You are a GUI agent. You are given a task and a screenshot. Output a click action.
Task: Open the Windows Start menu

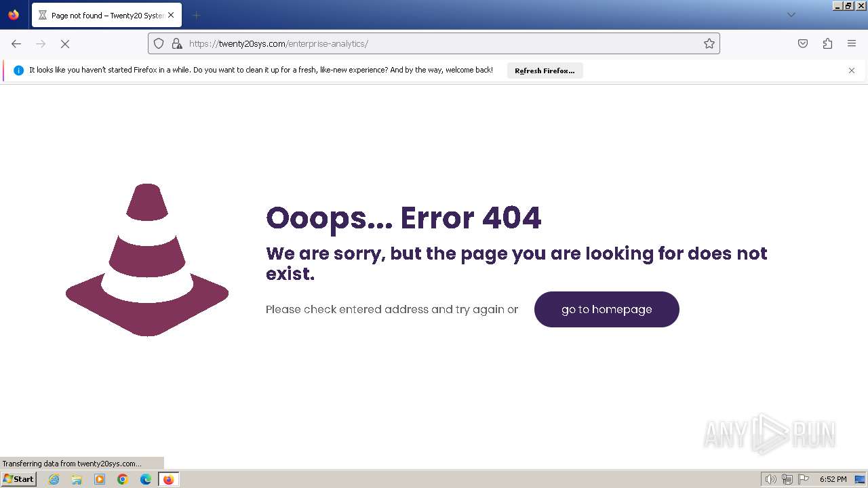[19, 479]
